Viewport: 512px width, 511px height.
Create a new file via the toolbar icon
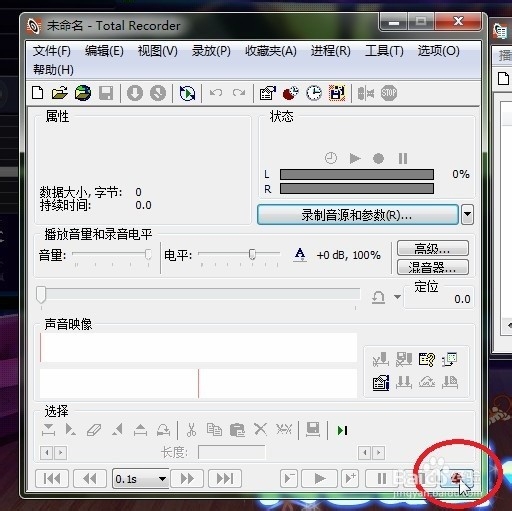(x=38, y=93)
